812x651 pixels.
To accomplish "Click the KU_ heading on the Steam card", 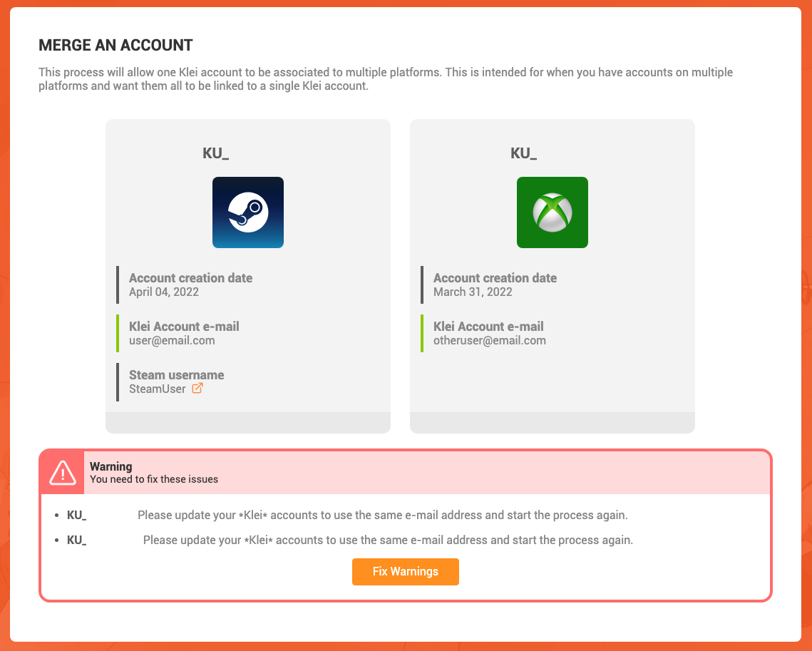I will click(215, 153).
